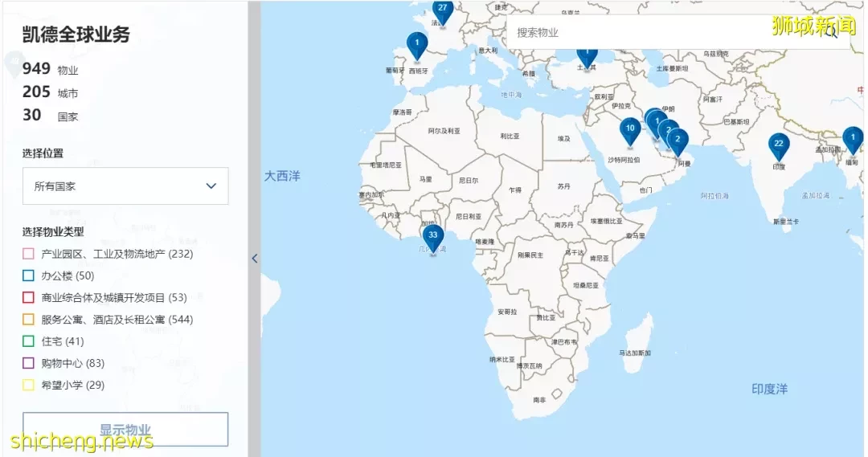The width and height of the screenshot is (868, 457).
Task: Click the 马里 country label
Action: point(426,179)
